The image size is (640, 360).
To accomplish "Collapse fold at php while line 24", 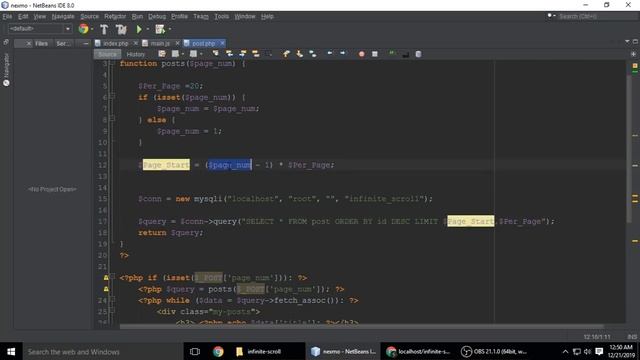I will tap(112, 300).
